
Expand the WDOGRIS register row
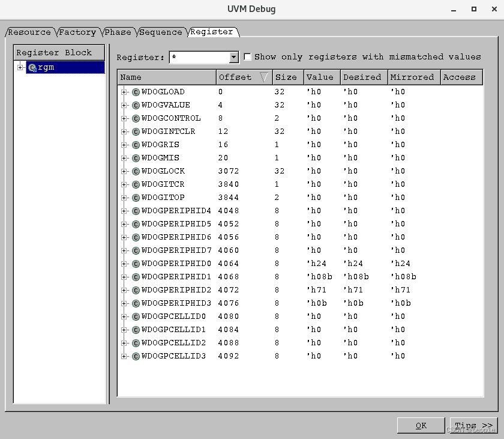coord(124,145)
